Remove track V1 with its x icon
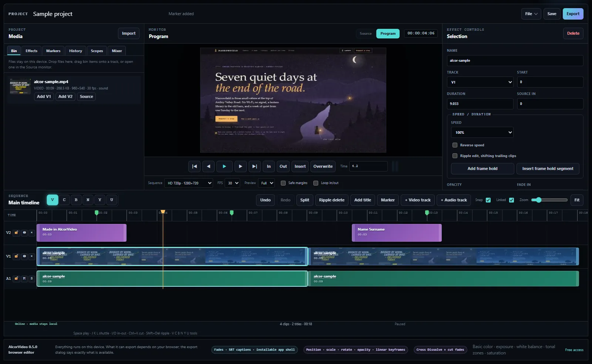592x364 pixels. tap(32, 256)
